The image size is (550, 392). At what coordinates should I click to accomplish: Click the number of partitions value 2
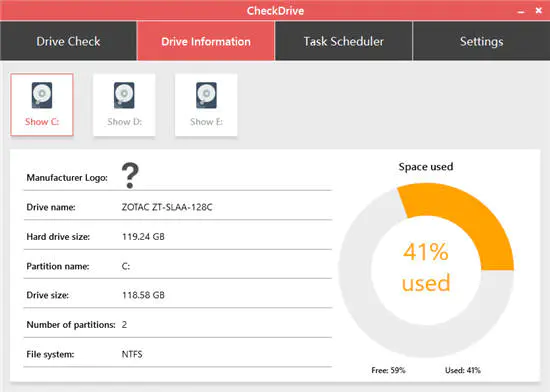[x=125, y=325]
